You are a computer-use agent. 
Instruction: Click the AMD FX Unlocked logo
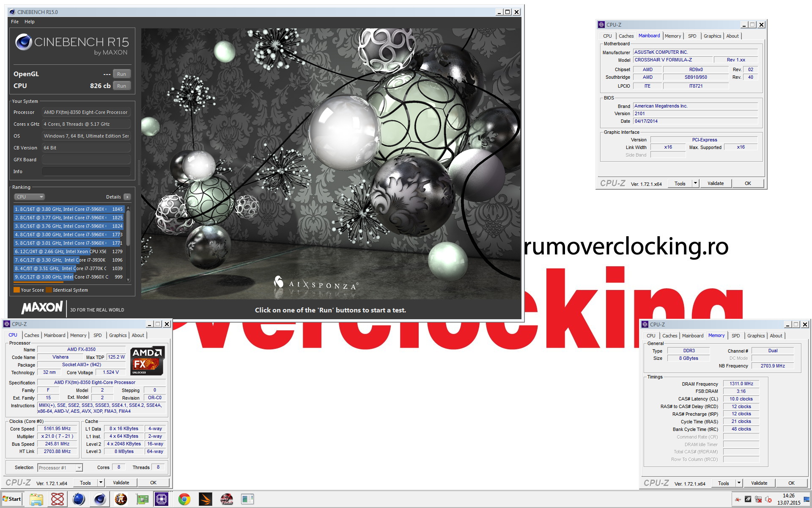pos(147,361)
